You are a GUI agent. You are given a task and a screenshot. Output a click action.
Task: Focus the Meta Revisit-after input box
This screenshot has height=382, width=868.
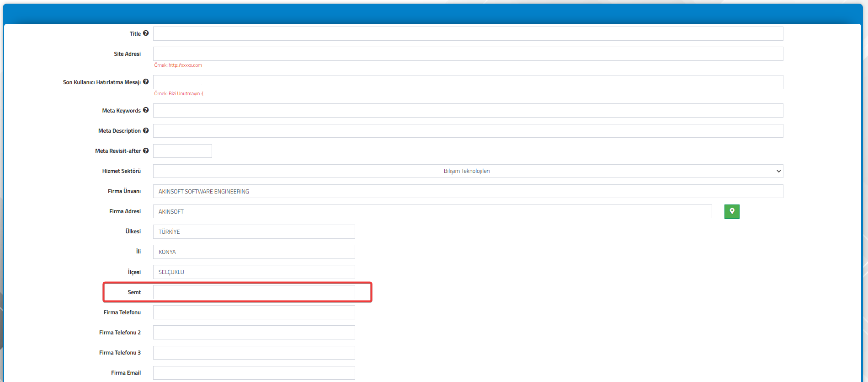coord(182,151)
